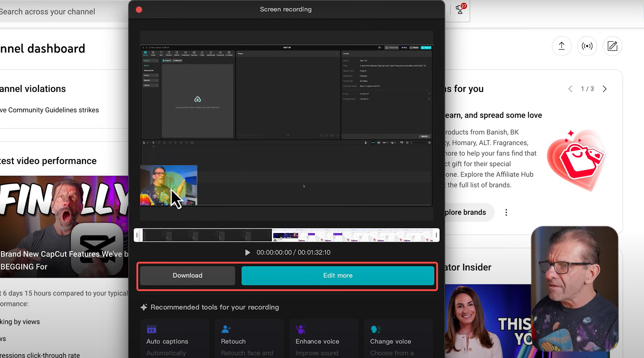Open the create post pencil icon
Viewport: 644px width, 358px height.
click(612, 46)
